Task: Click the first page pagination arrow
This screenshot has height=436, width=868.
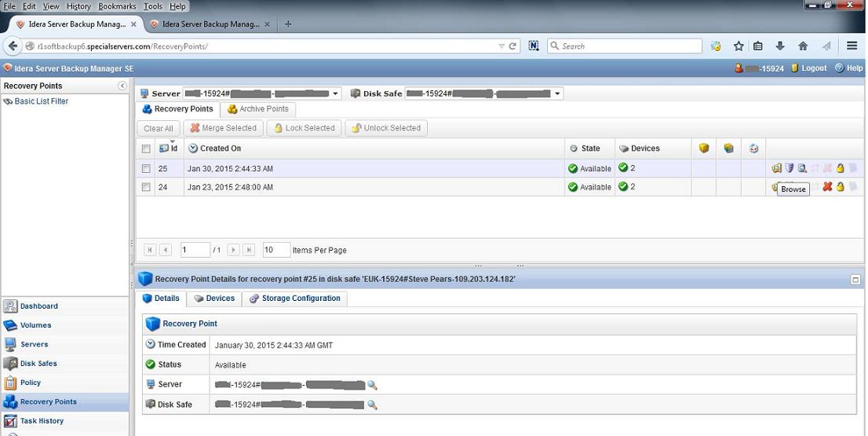Action: (149, 250)
